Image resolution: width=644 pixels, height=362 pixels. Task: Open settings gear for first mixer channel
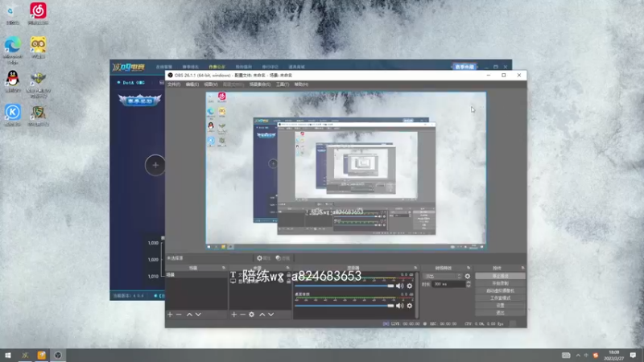point(410,286)
